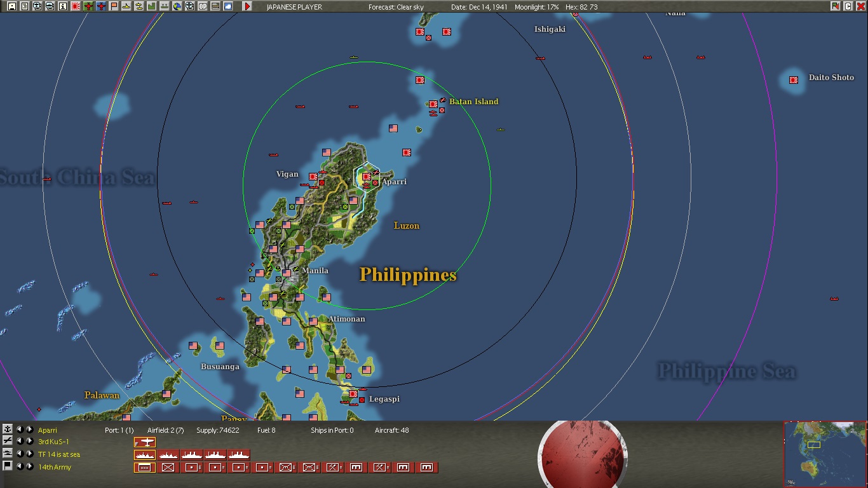Click the 'Date: Dec 14, 1941' text

480,7
